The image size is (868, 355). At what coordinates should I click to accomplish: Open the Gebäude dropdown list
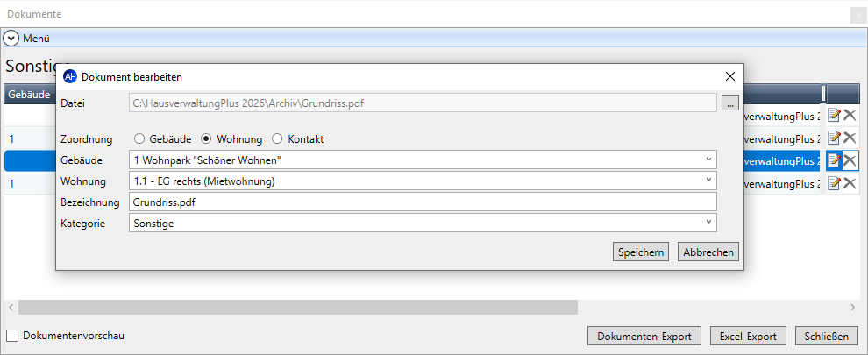[423, 160]
